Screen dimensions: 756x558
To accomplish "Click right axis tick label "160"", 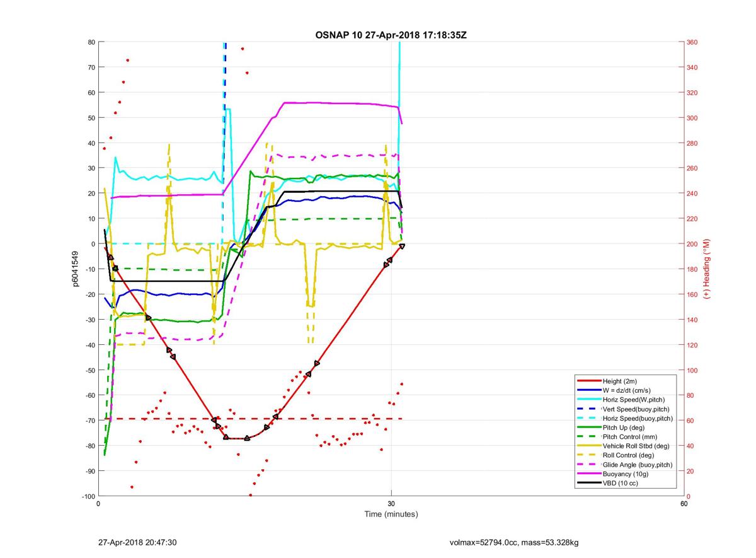I will 692,294.
